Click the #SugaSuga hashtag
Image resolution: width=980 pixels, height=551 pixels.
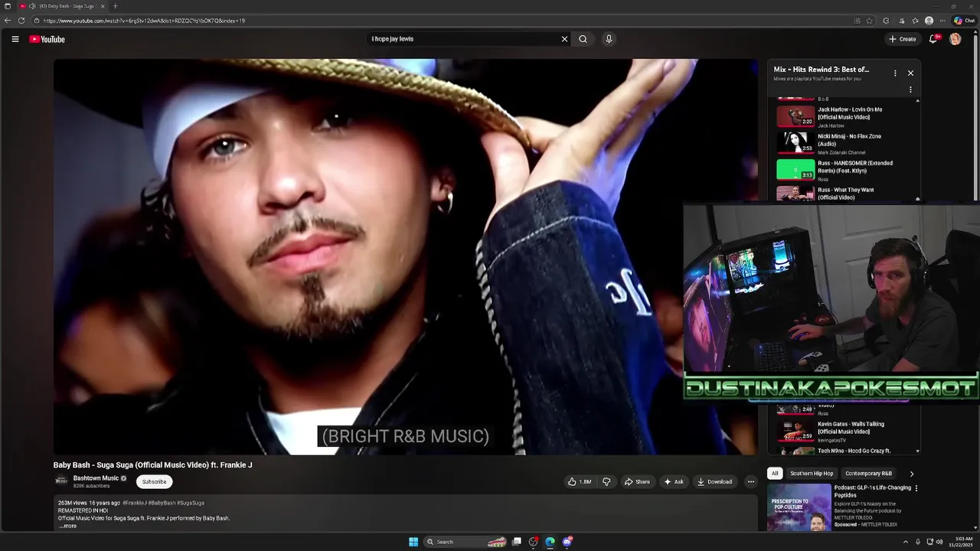191,503
